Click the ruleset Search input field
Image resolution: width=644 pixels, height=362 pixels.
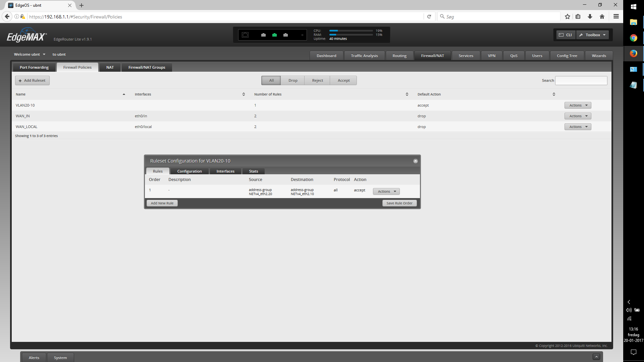tap(581, 80)
